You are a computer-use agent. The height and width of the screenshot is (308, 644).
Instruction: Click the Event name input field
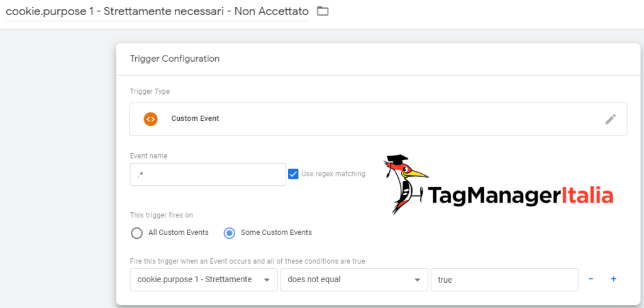tap(208, 174)
